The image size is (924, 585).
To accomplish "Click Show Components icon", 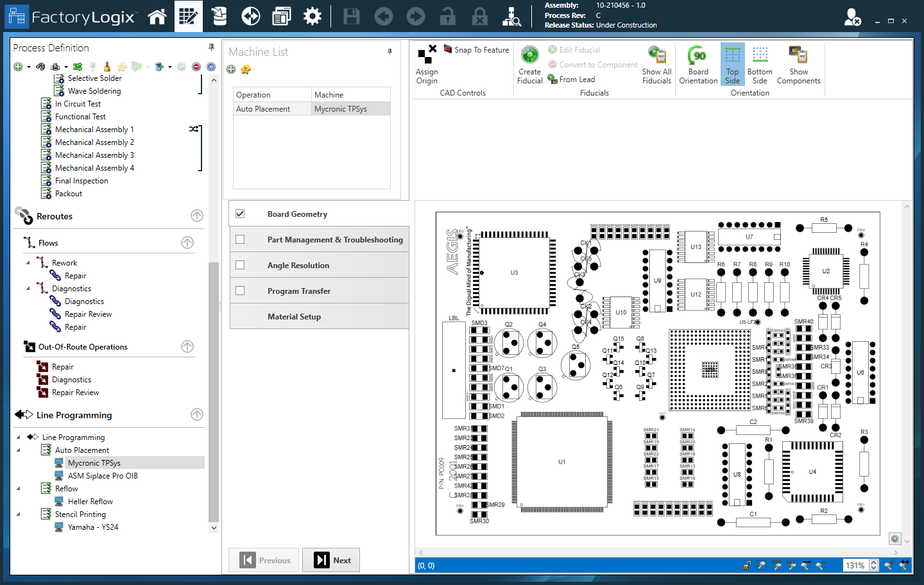I will [x=798, y=64].
